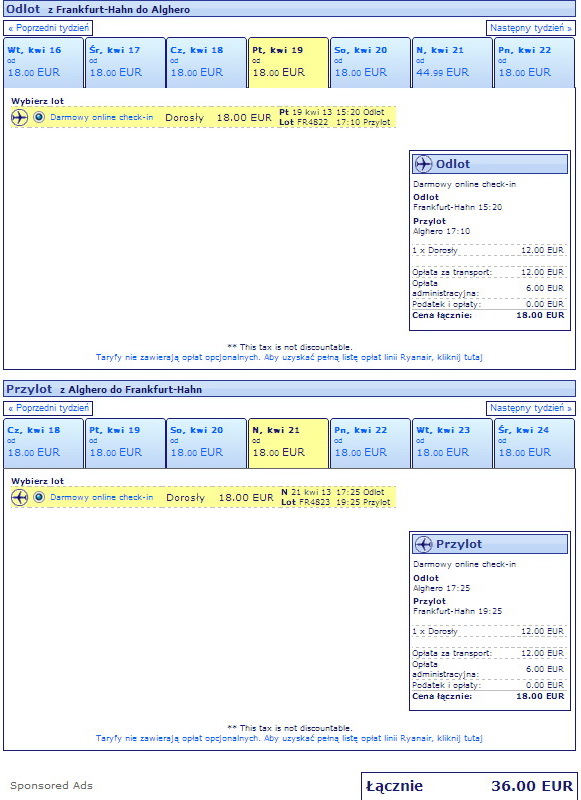Open Darmowy online check-in link for outbound
This screenshot has width=581, height=800.
(x=102, y=117)
